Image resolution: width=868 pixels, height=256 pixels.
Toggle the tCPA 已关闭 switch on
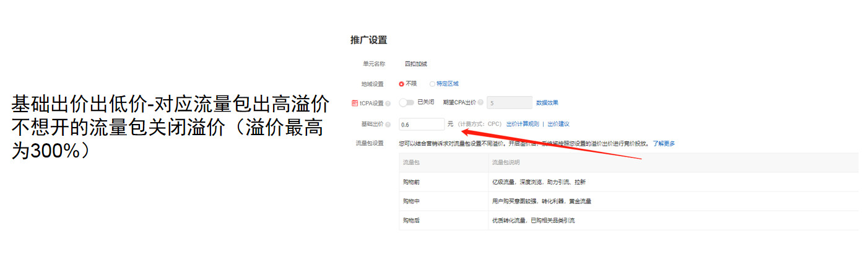[406, 102]
